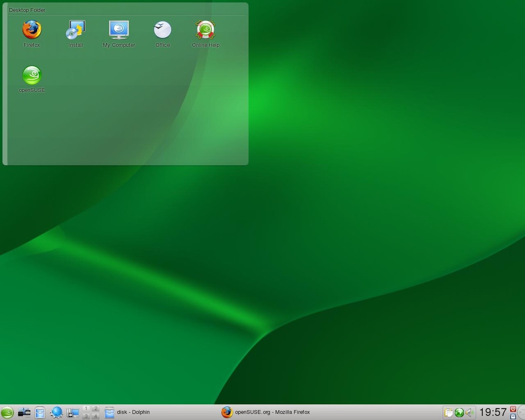Open the Firefox desktop icon
The height and width of the screenshot is (420, 525).
tap(32, 34)
